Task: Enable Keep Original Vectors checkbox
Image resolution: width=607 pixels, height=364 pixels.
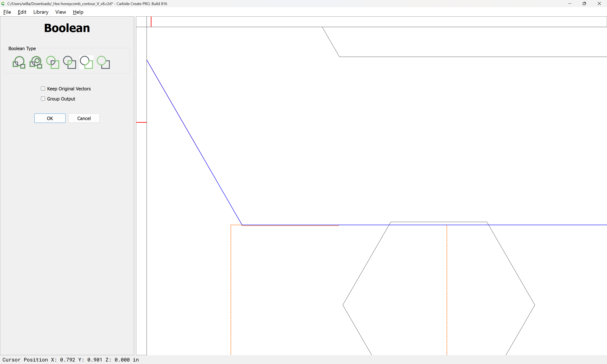Action: tap(43, 88)
